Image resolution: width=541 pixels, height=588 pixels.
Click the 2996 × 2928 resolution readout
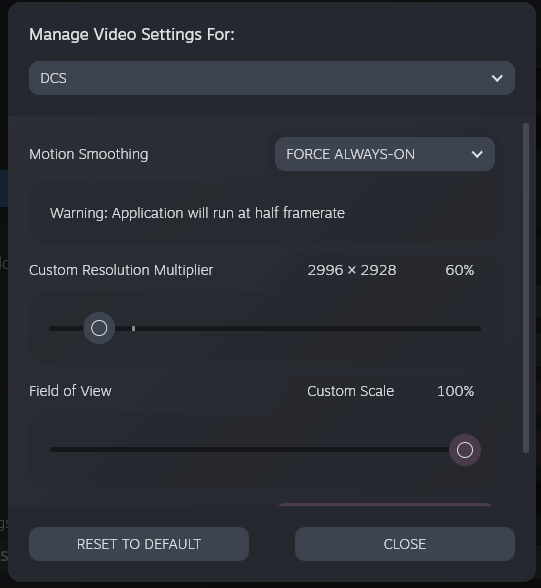click(x=352, y=270)
